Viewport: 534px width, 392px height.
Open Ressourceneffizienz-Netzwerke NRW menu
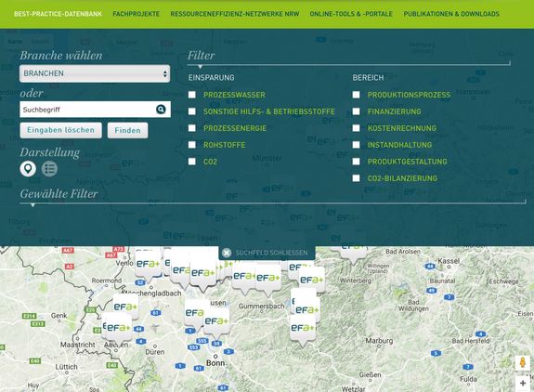(235, 14)
